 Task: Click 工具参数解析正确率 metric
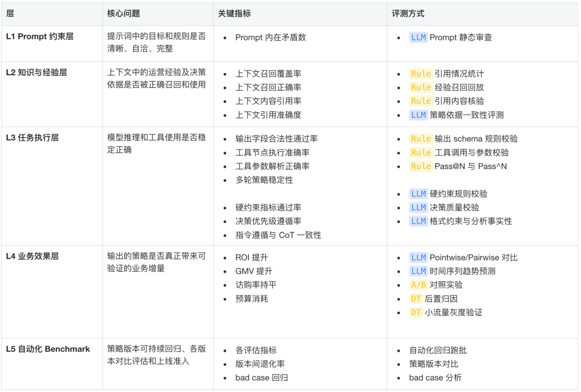[x=272, y=166]
